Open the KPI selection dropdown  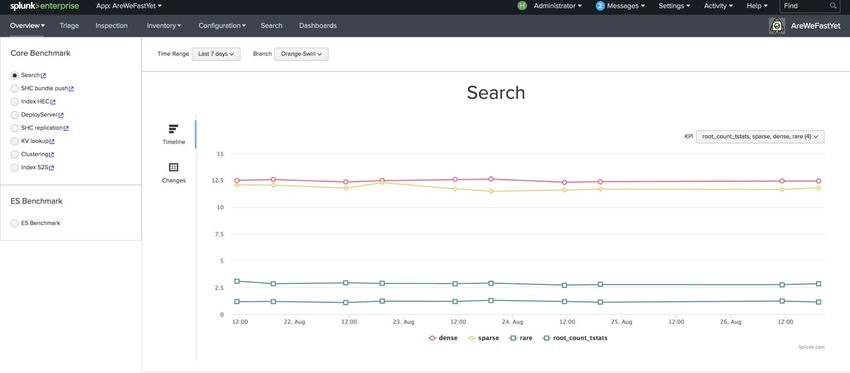point(760,137)
